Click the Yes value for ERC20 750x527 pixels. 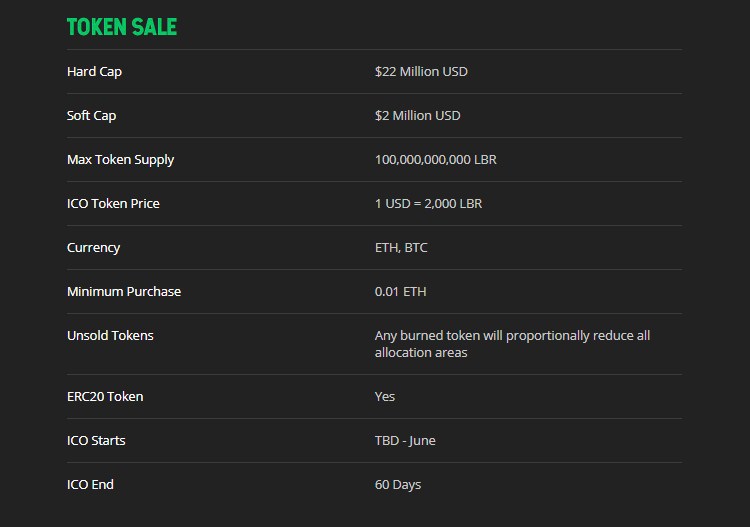pos(385,397)
